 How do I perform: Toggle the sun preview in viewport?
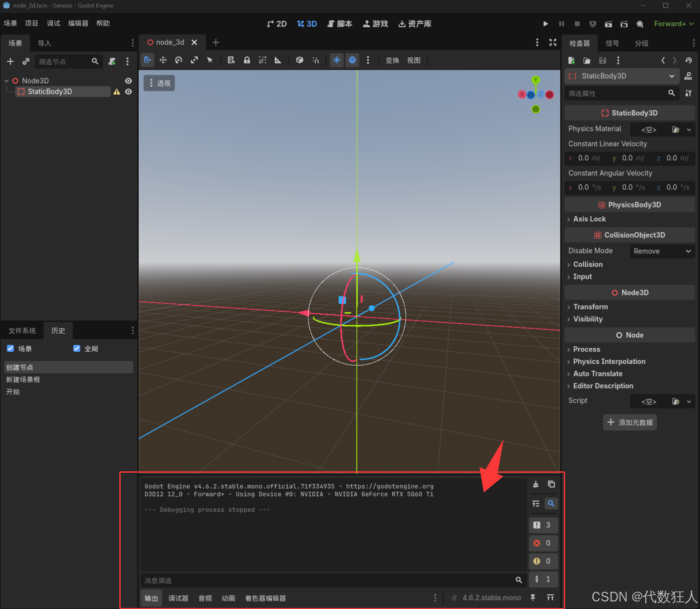pos(337,60)
